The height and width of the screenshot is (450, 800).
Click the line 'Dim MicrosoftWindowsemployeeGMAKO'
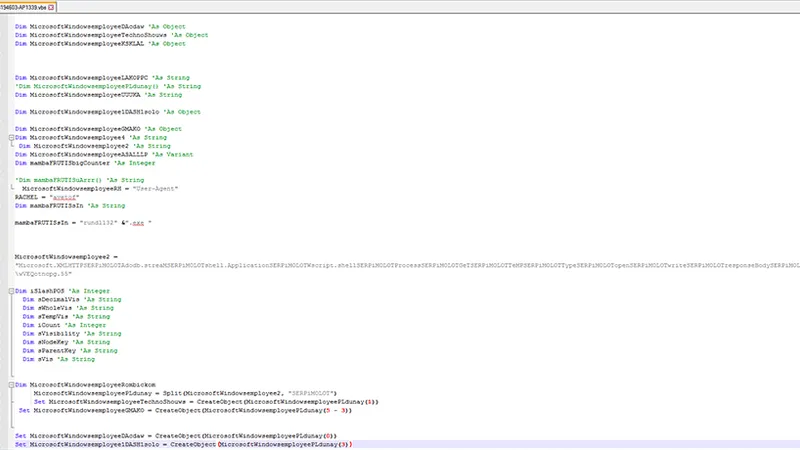[x=98, y=129]
